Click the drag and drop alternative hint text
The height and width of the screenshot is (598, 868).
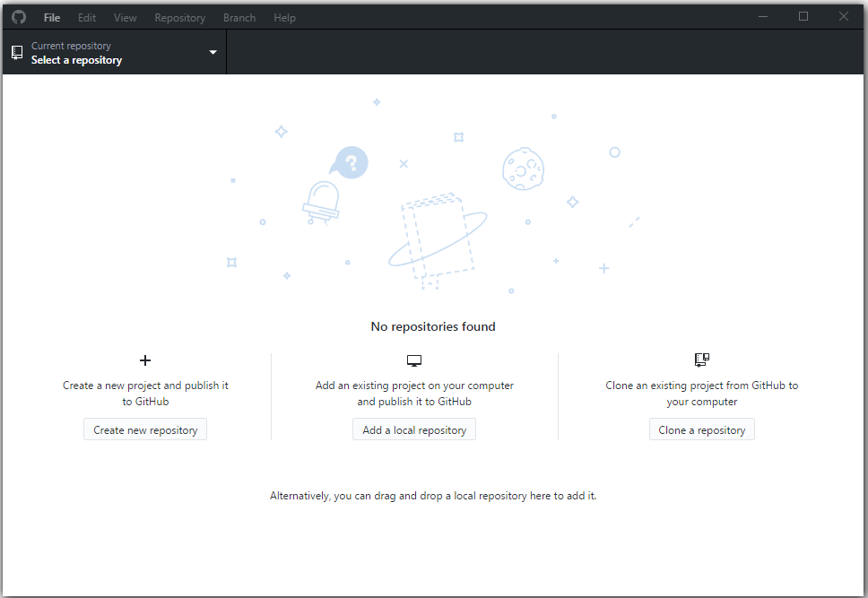(433, 496)
